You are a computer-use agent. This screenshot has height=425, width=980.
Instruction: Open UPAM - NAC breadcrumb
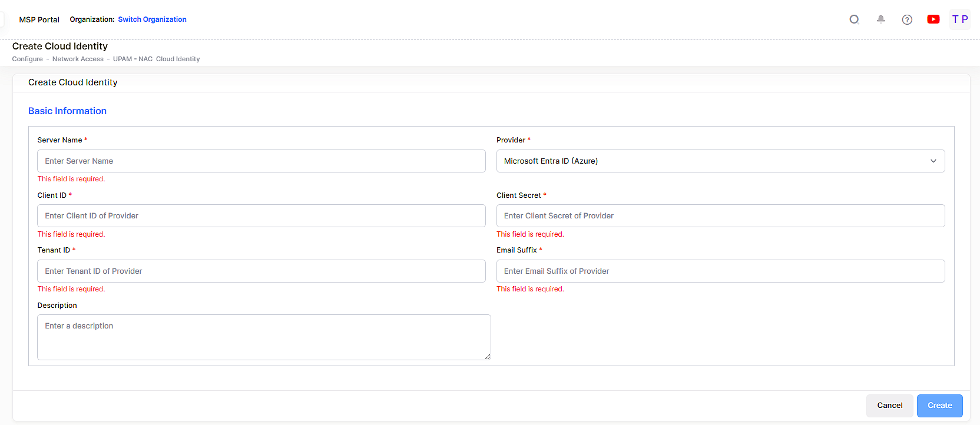(x=133, y=59)
